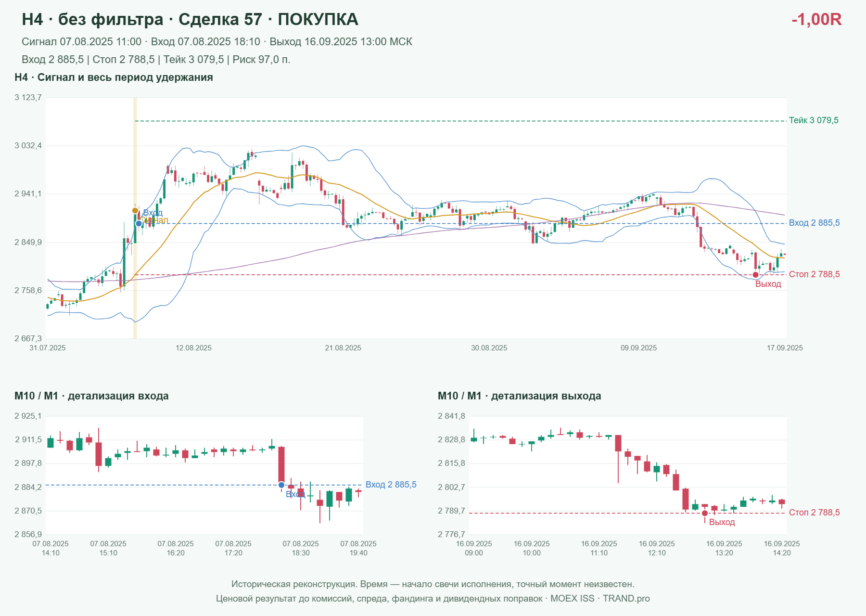Click the 2 849,9 price axis label
This screenshot has width=866, height=616.
[x=28, y=242]
